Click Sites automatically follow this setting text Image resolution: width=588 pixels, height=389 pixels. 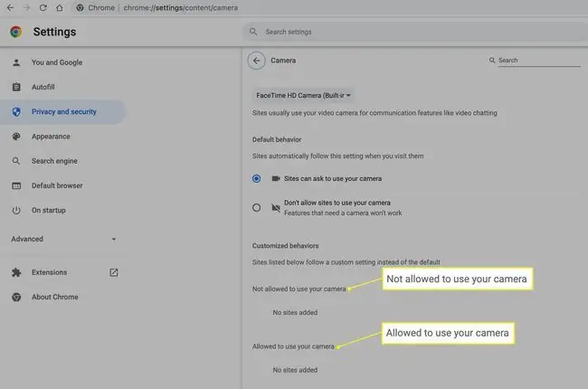coord(338,156)
